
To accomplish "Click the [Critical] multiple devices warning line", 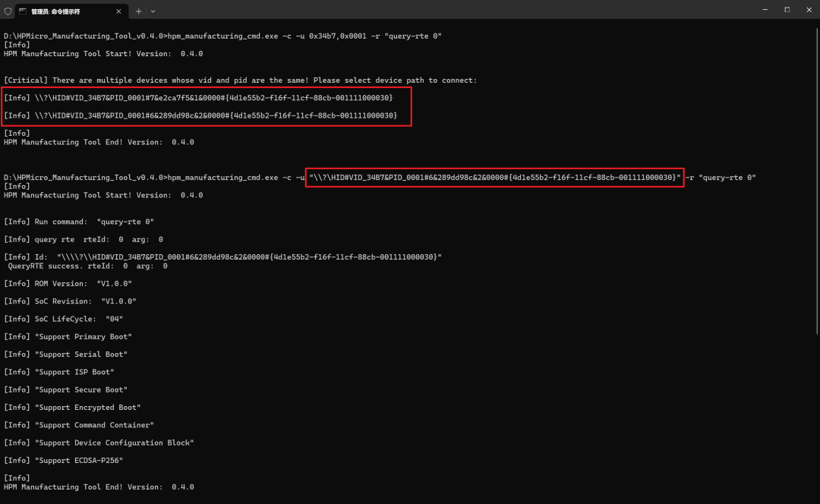I will (x=240, y=80).
